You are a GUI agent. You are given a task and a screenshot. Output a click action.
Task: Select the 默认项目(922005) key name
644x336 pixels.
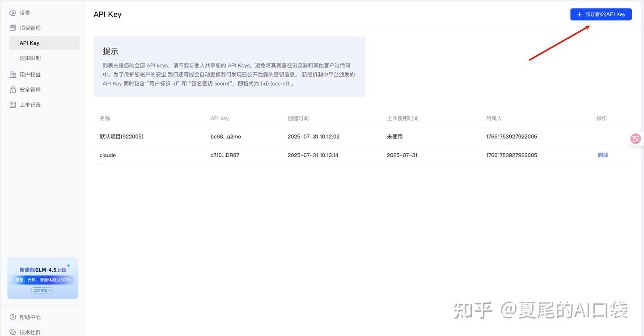point(122,136)
